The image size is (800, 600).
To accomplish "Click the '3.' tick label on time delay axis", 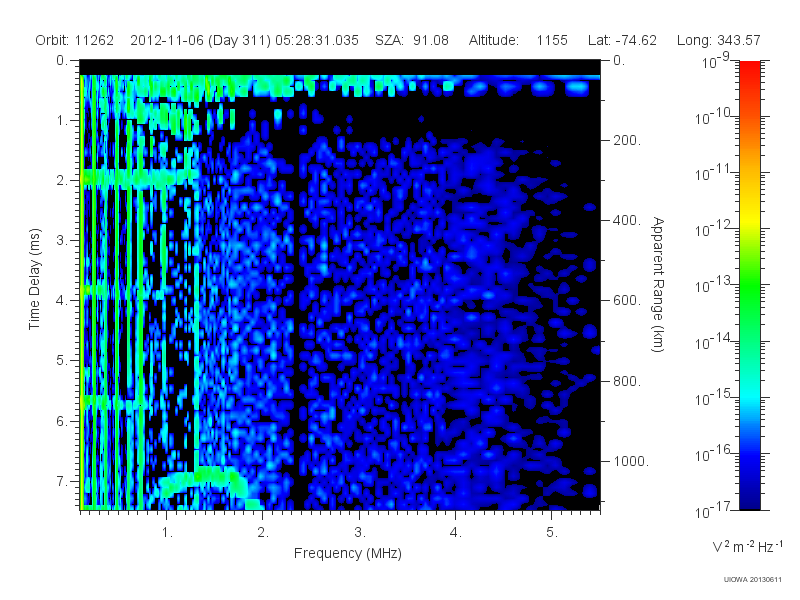I will (62, 240).
